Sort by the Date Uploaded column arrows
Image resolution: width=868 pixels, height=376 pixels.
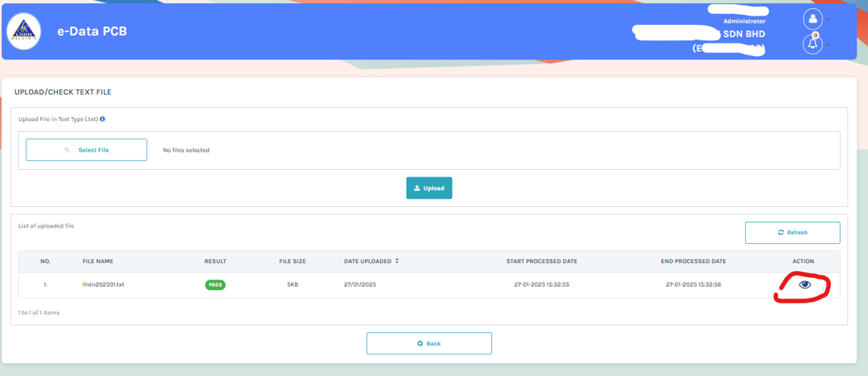coord(397,261)
